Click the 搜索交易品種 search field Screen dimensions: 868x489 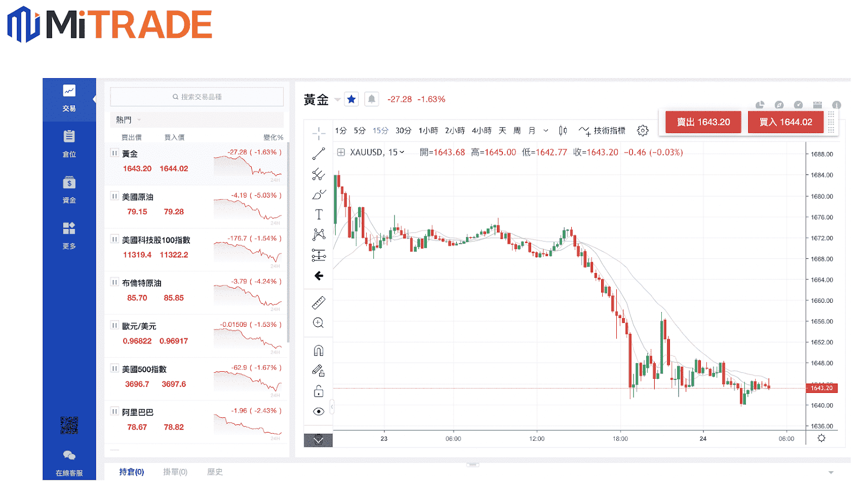pyautogui.click(x=197, y=97)
